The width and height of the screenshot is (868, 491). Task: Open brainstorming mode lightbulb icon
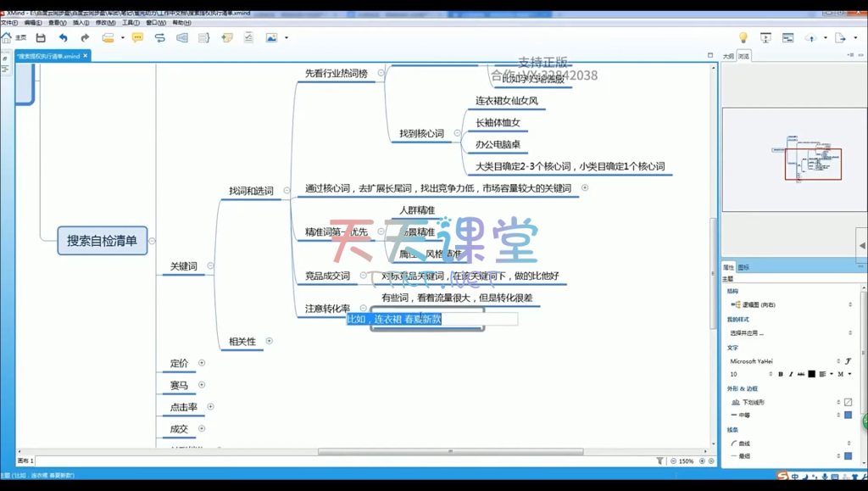(x=743, y=38)
